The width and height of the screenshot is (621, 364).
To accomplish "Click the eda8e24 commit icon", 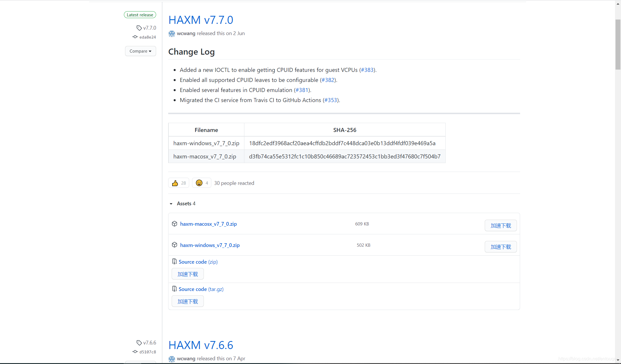I will click(x=135, y=37).
